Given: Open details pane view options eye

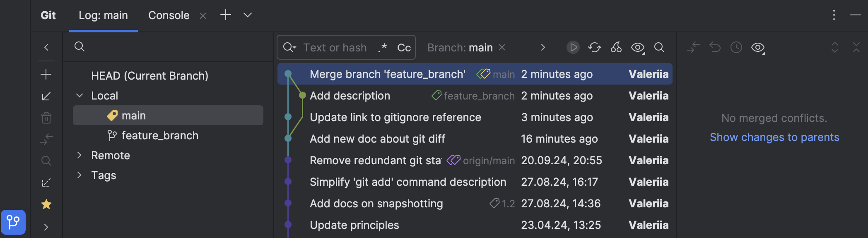Looking at the screenshot, I should (758, 48).
